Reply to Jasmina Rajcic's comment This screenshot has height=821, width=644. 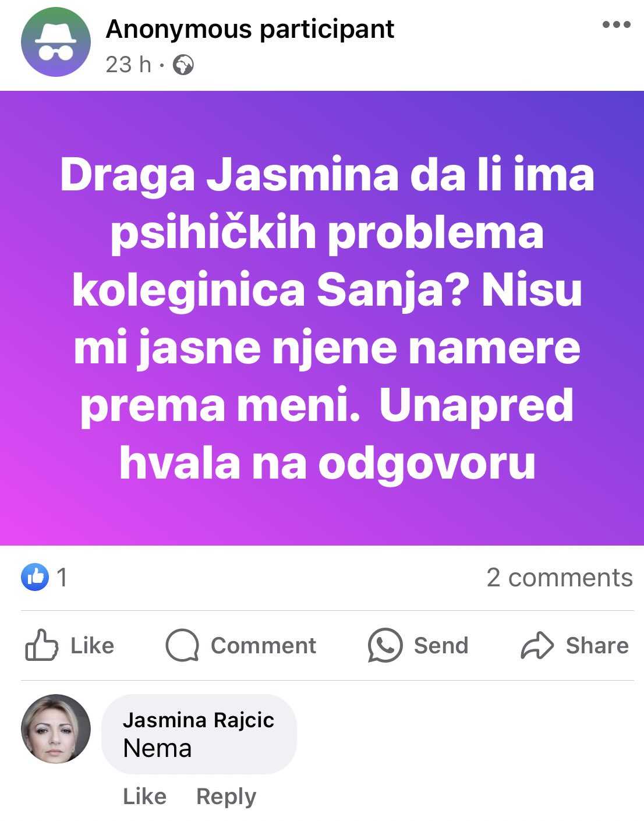[226, 797]
